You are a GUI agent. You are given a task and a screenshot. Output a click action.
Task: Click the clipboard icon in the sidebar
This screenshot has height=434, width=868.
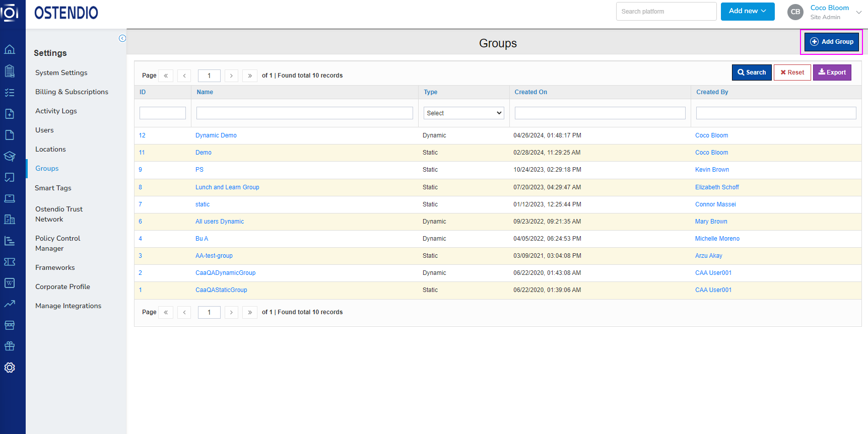point(10,71)
